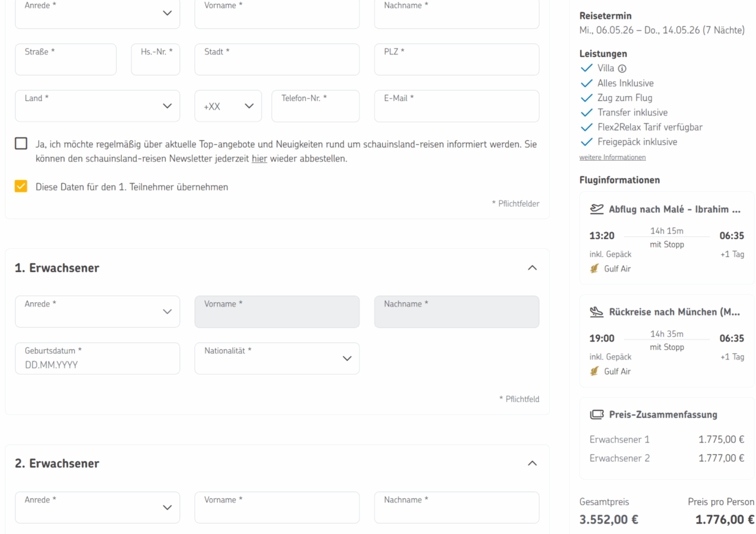Image resolution: width=756 pixels, height=534 pixels.
Task: Select Anrede dropdown for 2. Erwachsener
Action: (x=98, y=507)
